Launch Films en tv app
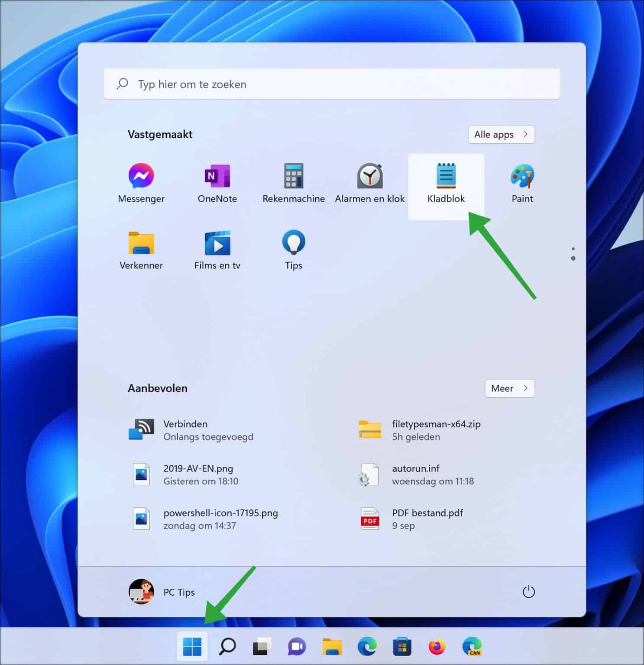644x665 pixels. (217, 250)
